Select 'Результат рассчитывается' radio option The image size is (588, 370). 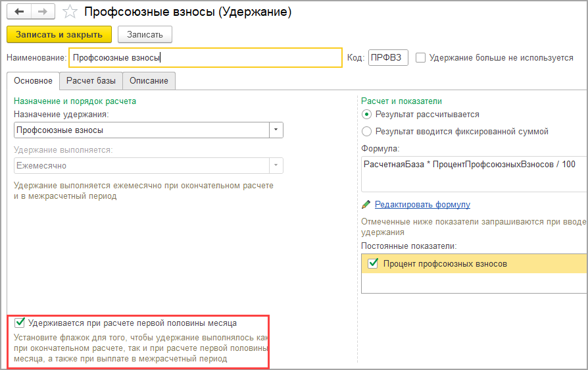click(367, 115)
